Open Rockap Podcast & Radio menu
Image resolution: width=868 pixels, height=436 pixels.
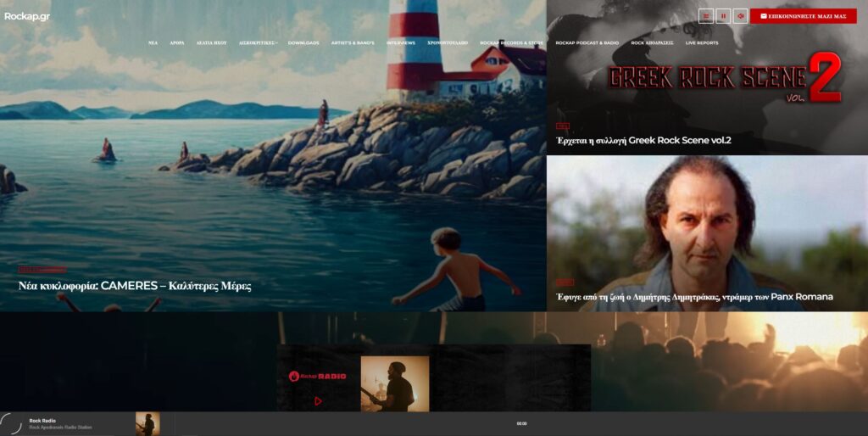[587, 42]
